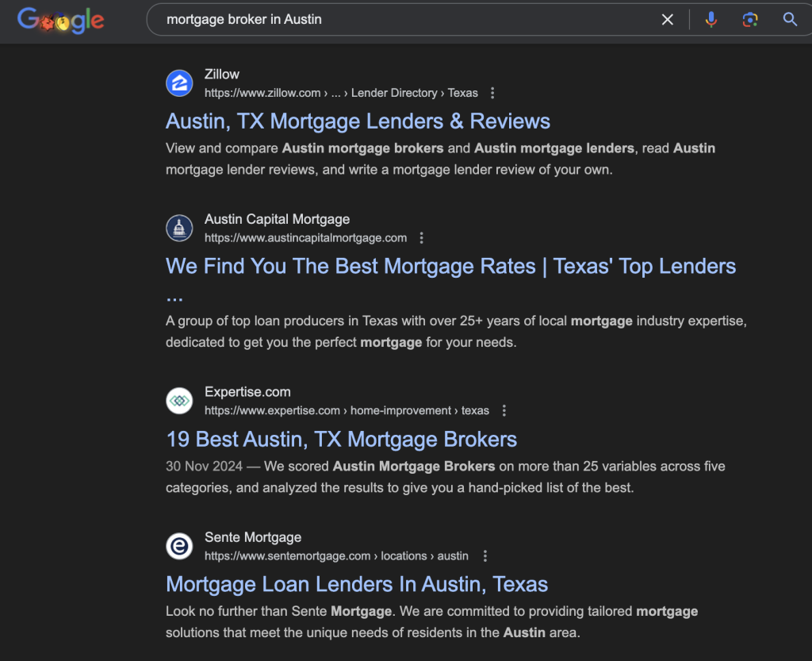
Task: Open 'We Find You The Best Mortgage Rates' link
Action: coord(450,267)
